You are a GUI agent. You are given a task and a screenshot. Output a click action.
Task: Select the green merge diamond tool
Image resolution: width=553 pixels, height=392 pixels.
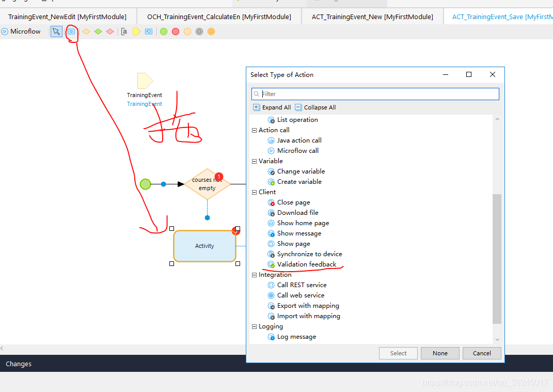98,32
